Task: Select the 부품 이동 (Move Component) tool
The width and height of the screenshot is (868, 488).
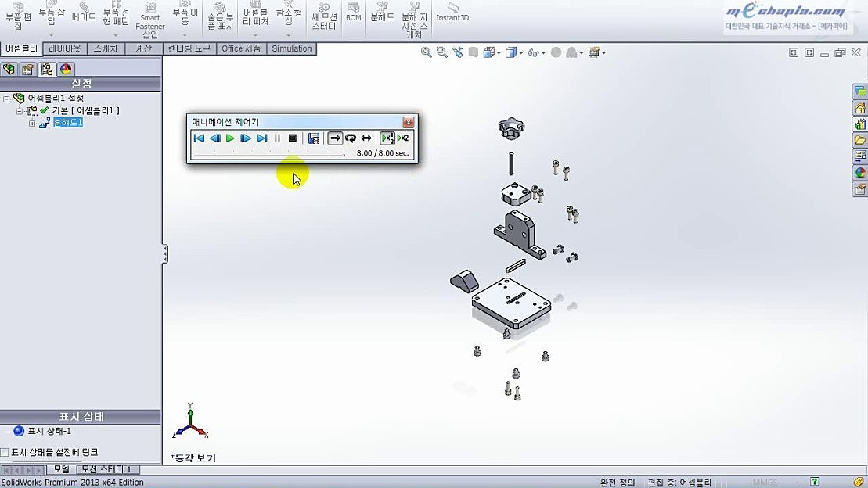Action: click(185, 17)
